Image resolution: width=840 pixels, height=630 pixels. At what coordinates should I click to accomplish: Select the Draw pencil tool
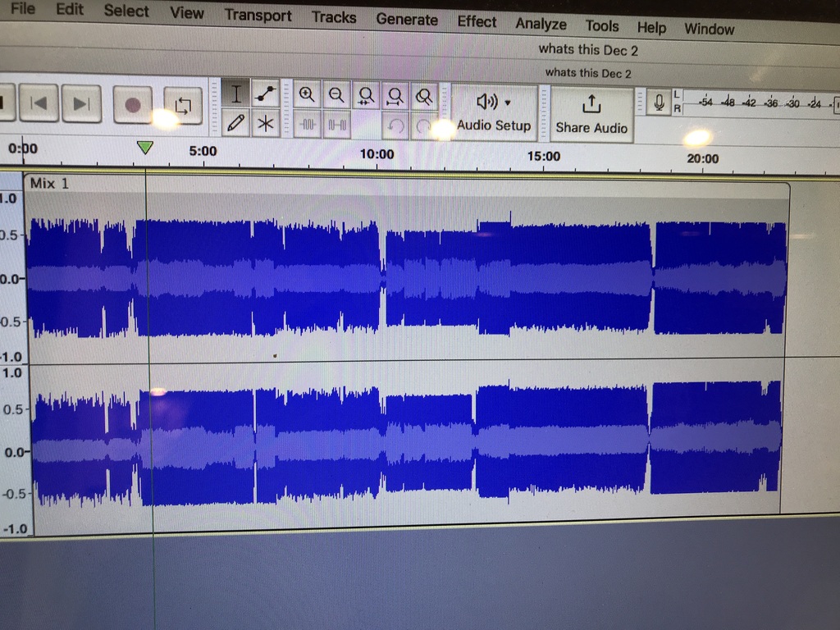pos(235,123)
